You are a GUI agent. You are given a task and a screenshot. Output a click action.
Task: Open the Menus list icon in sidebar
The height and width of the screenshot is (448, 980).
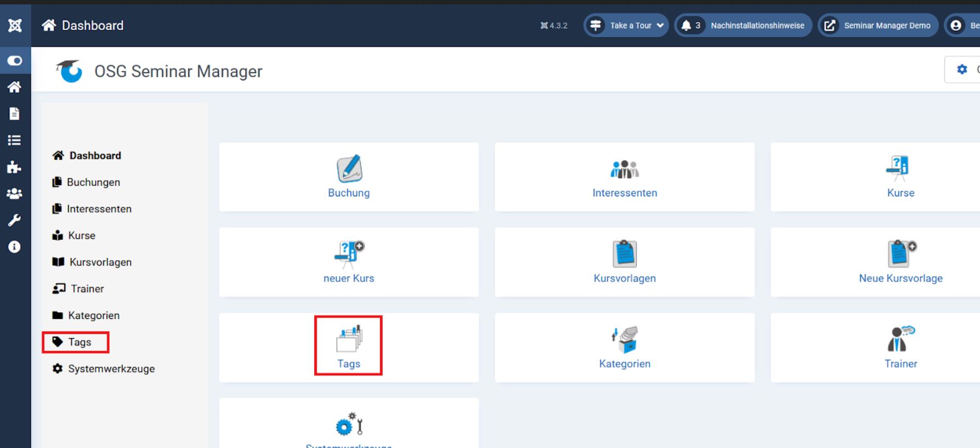[x=15, y=141]
